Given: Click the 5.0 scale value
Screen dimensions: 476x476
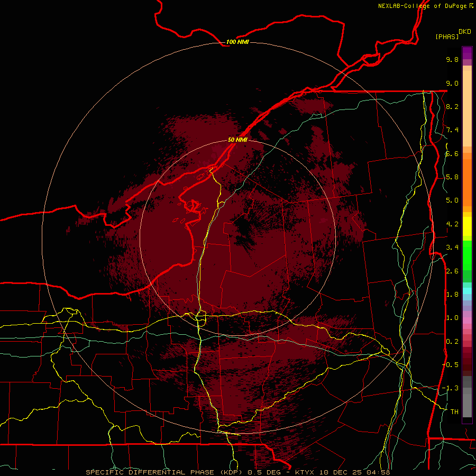Looking at the screenshot, I should (452, 200).
